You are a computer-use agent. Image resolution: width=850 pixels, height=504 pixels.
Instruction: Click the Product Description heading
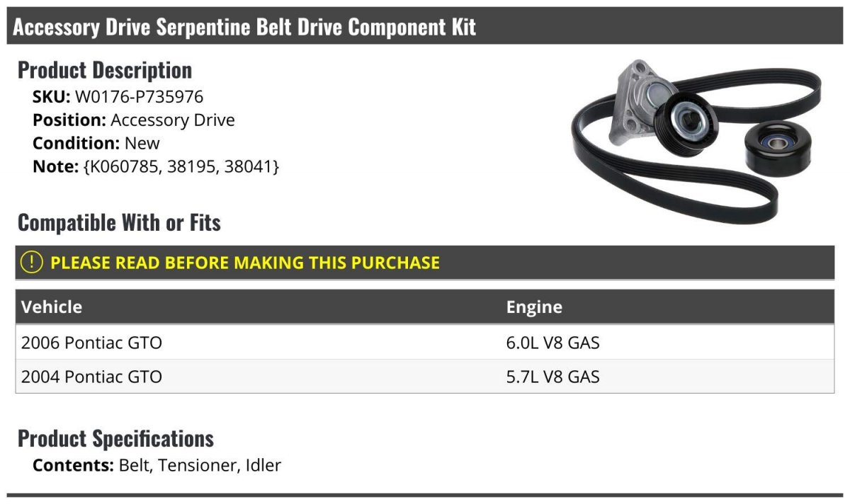pos(104,70)
